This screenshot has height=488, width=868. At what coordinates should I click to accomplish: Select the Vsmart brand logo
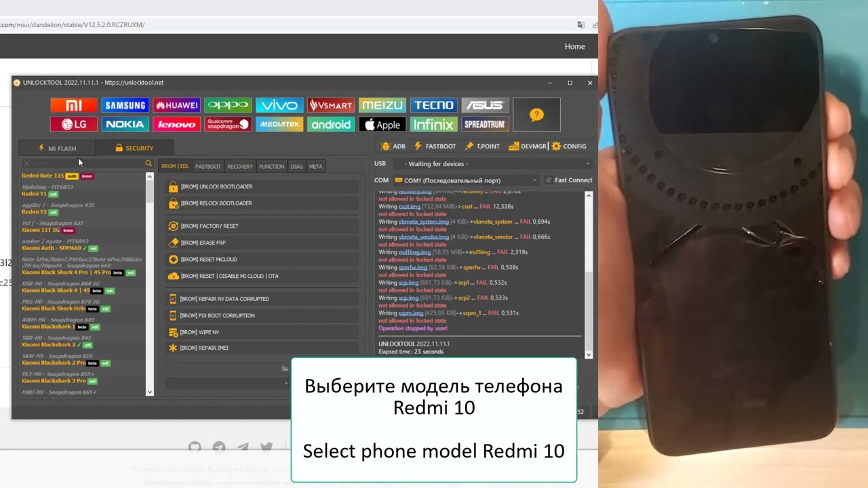(331, 105)
